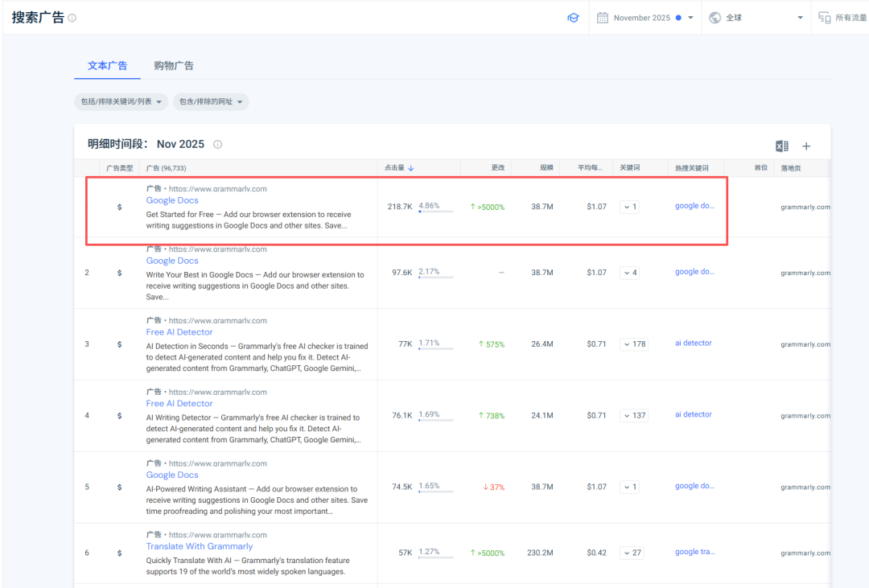
Task: Open the November 2025 date dropdown
Action: coord(646,18)
